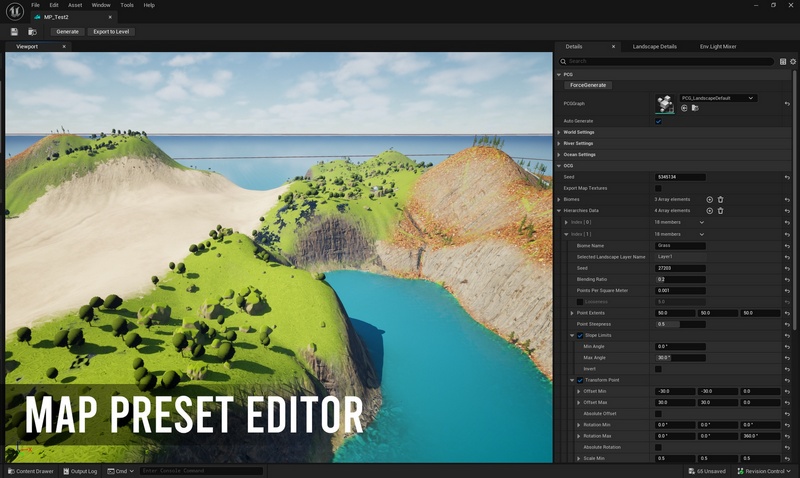Screen dimensions: 800x478
Task: Open the Details panel settings gear
Action: click(x=793, y=61)
